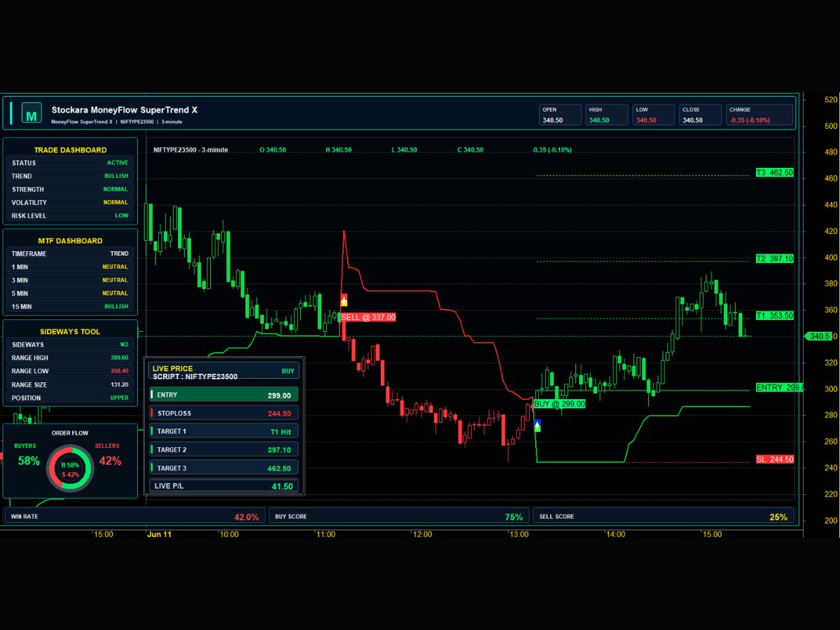The height and width of the screenshot is (630, 840).
Task: Click the LIVE P/L 41.50 row
Action: point(224,486)
